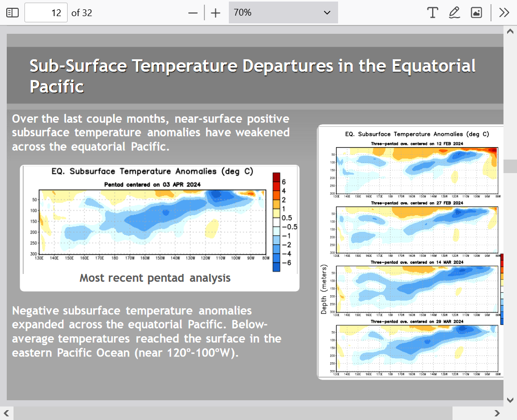Select the Draw pen tool
This screenshot has width=517, height=420.
[x=455, y=12]
